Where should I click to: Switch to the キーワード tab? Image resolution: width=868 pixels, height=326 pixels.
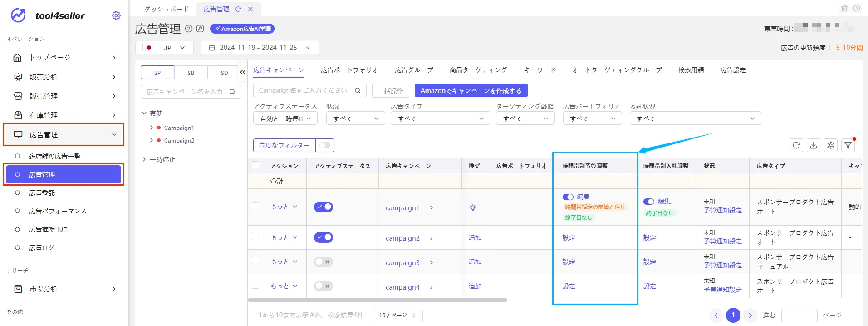[539, 70]
